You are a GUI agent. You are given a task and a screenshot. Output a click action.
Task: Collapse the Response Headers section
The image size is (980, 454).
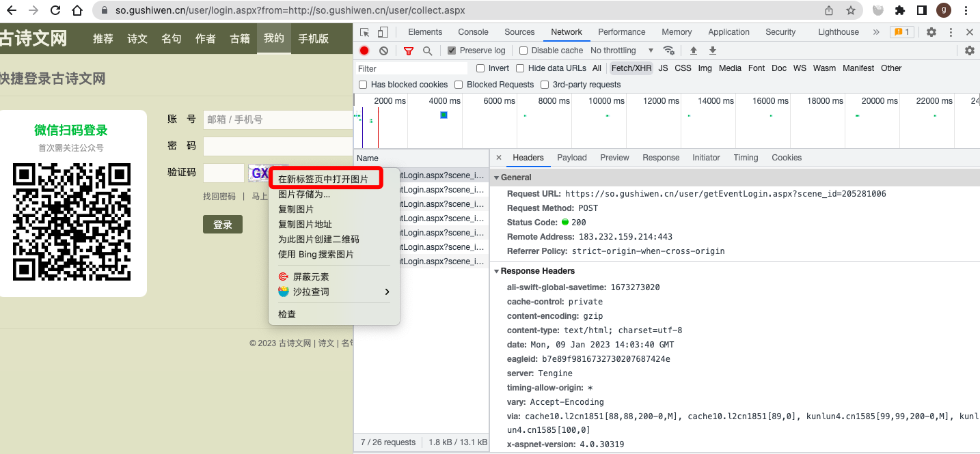coord(497,271)
